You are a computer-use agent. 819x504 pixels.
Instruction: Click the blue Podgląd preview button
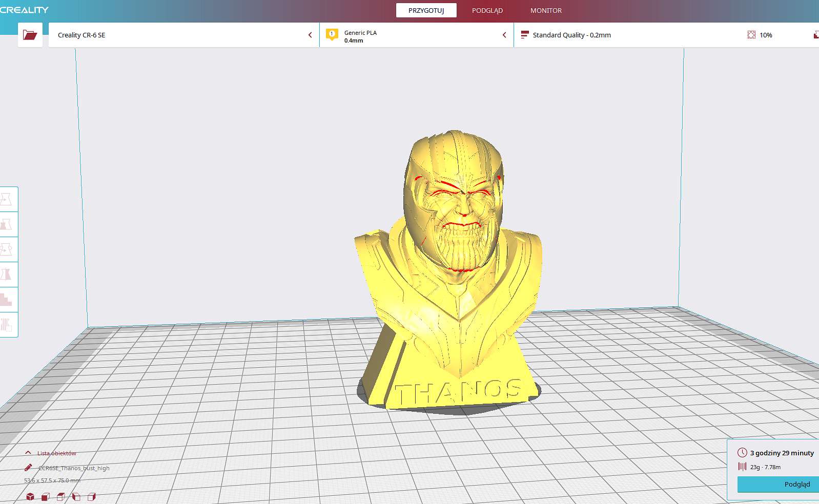click(x=778, y=485)
